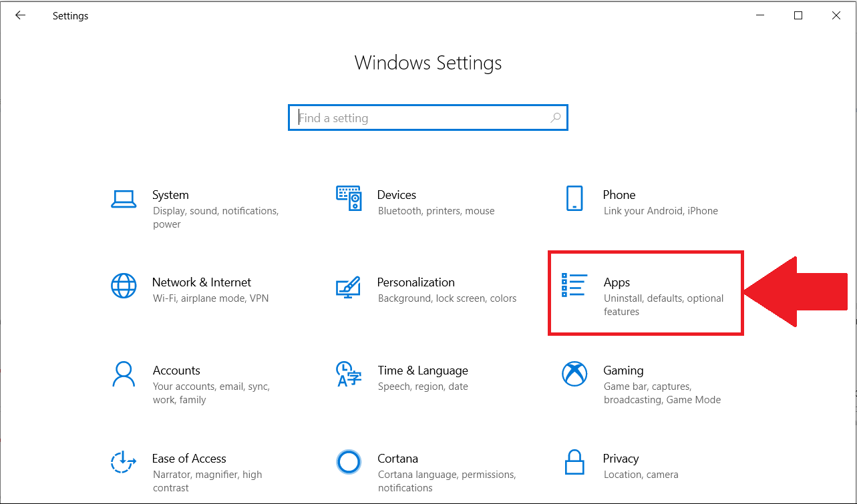
Task: Click the Accounts person icon
Action: click(x=124, y=374)
